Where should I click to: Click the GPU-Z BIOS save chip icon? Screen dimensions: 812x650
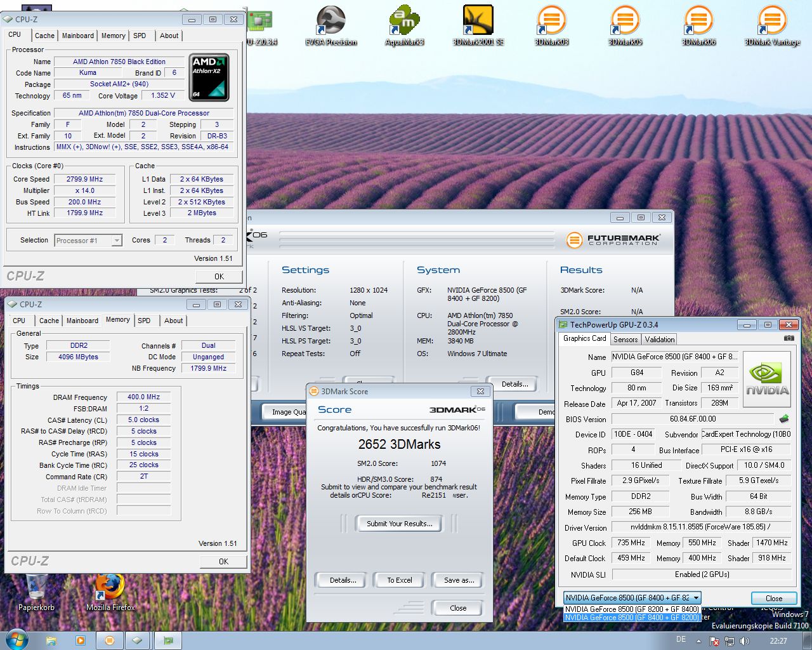pos(784,418)
